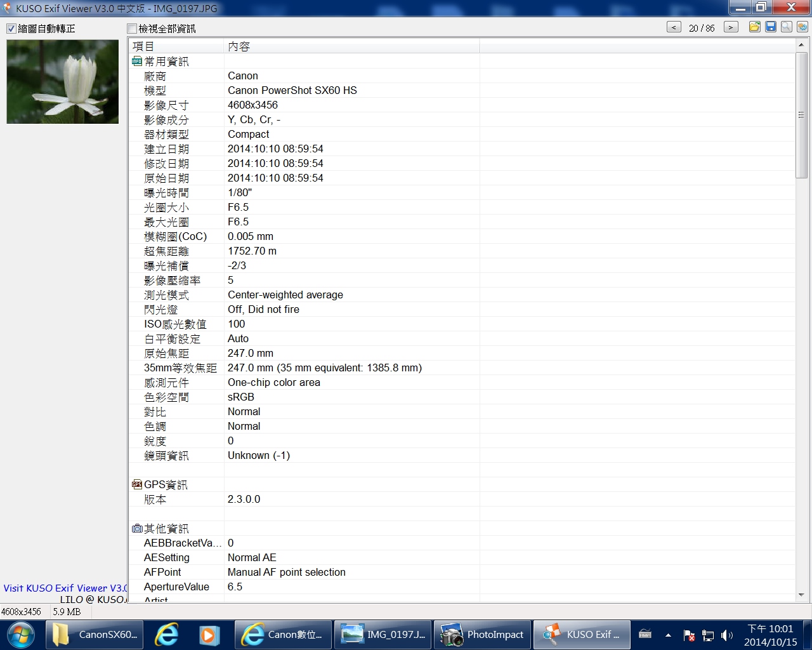Click the KUSO Exif taskbar button
Image resolution: width=812 pixels, height=650 pixels.
pyautogui.click(x=582, y=635)
